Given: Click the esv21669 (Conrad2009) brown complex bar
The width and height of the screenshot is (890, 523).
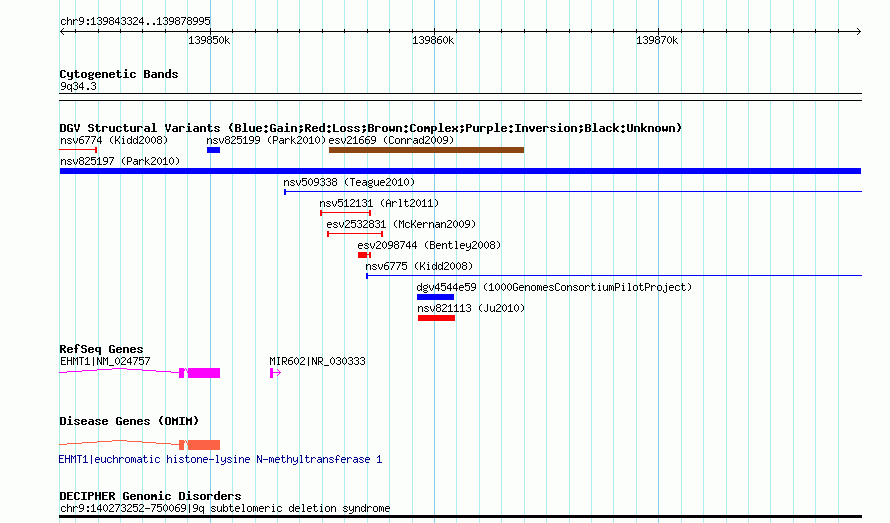Looking at the screenshot, I should pos(426,150).
